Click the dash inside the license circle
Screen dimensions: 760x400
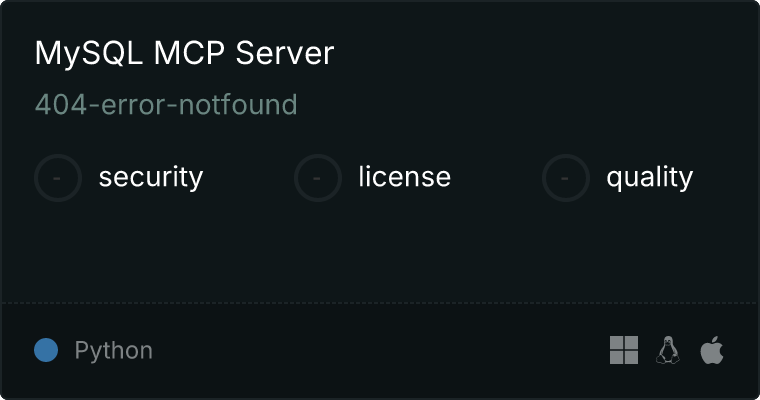(x=317, y=178)
